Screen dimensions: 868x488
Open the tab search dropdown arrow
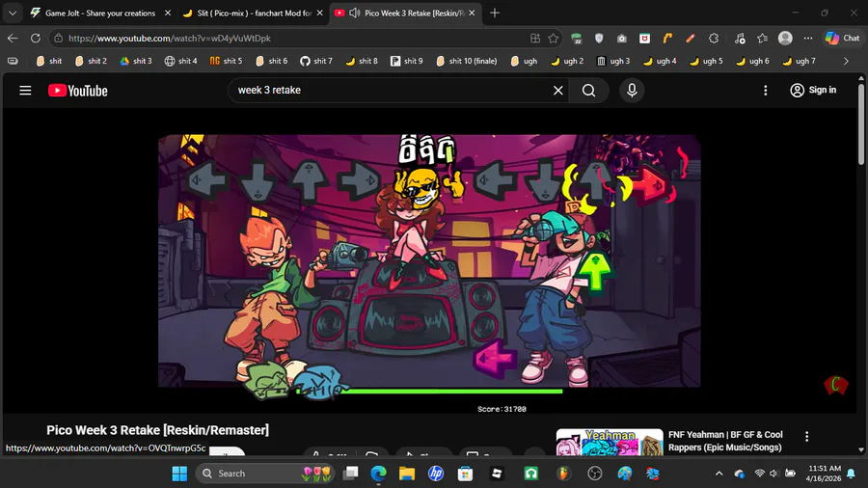pyautogui.click(x=13, y=13)
